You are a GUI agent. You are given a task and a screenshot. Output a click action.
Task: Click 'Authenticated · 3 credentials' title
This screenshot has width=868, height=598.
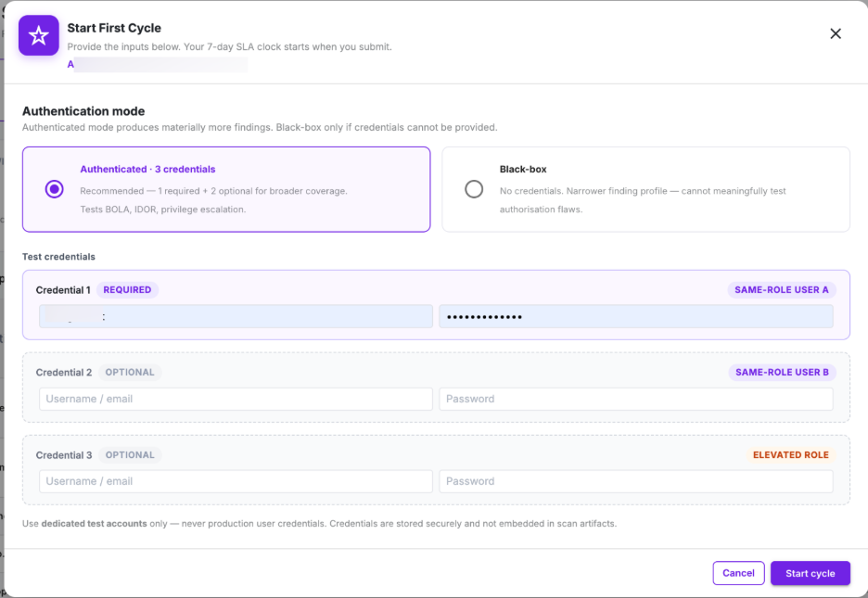(x=147, y=170)
